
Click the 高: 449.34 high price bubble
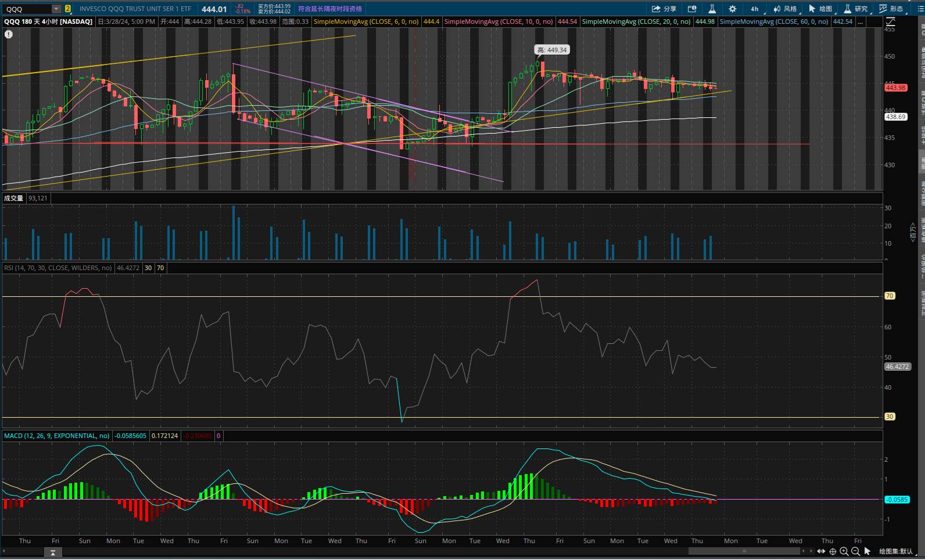[552, 50]
